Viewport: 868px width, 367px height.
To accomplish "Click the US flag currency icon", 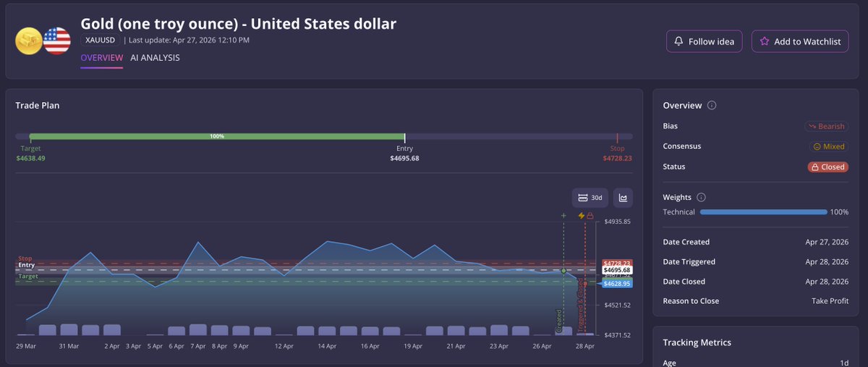I will pyautogui.click(x=56, y=41).
